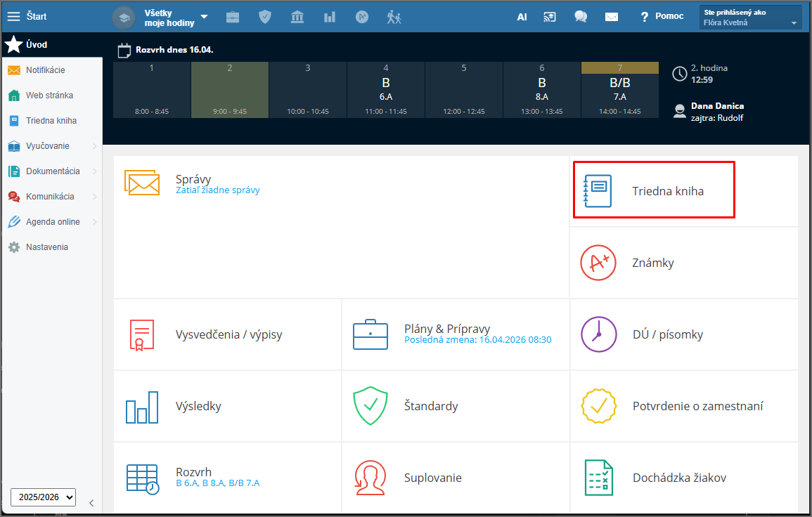This screenshot has height=517, width=812.
Task: Click the walking people icon in header
Action: 394,17
